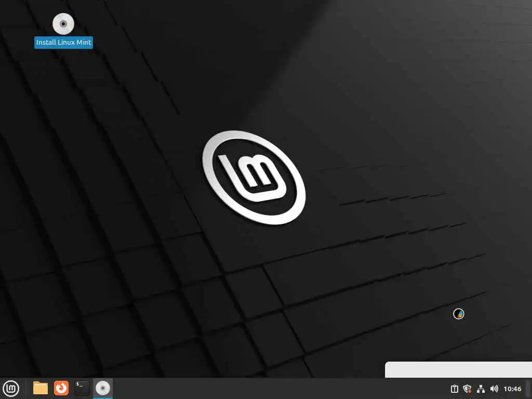Screen dimensions: 532x399
Task: Select the installer disc item in the panel
Action: click(x=103, y=389)
